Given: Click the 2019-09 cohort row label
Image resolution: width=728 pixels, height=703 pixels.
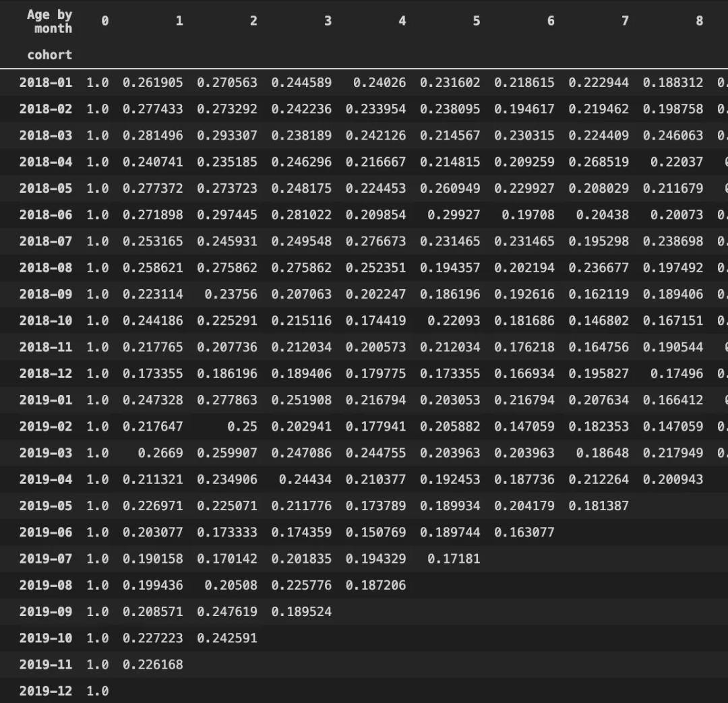Looking at the screenshot, I should tap(46, 612).
